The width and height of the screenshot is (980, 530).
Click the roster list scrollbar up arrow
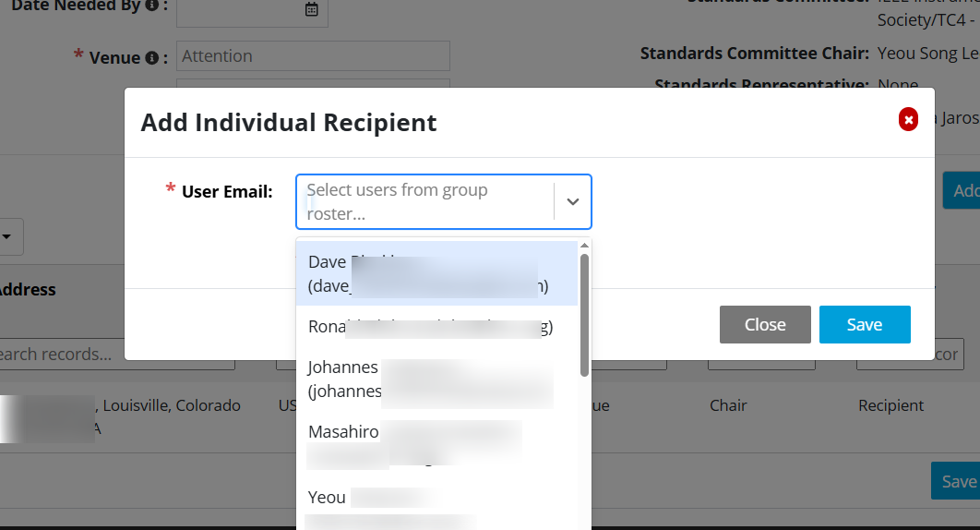click(584, 246)
